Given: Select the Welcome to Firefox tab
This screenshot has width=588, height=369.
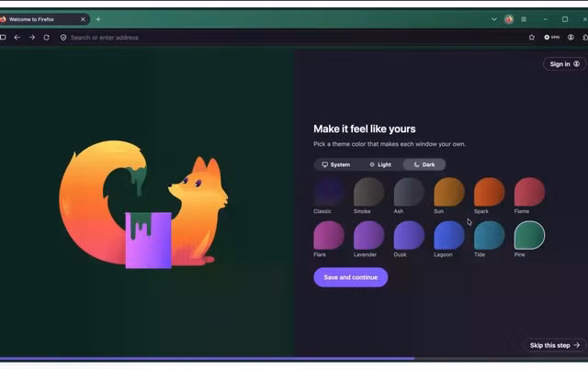Looking at the screenshot, I should point(43,19).
